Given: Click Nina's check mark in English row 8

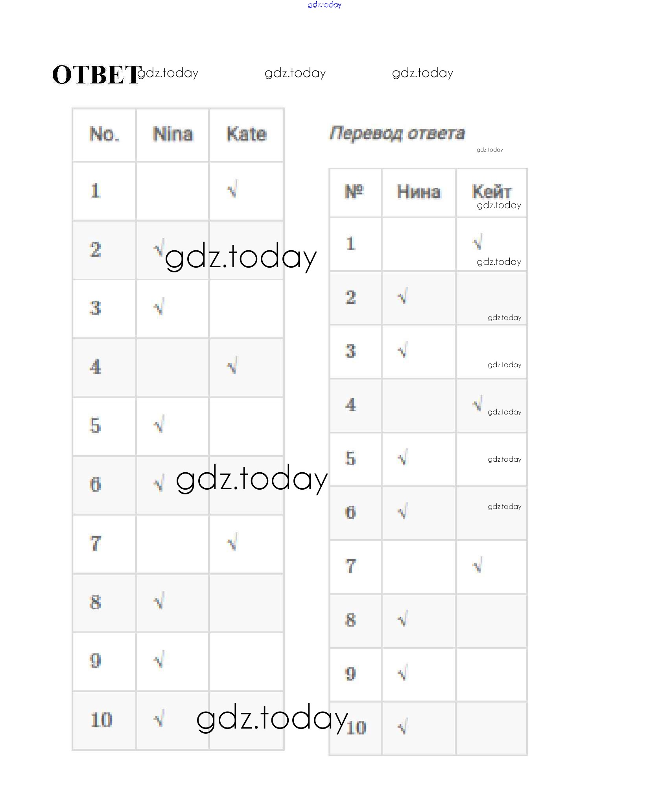Looking at the screenshot, I should (159, 602).
